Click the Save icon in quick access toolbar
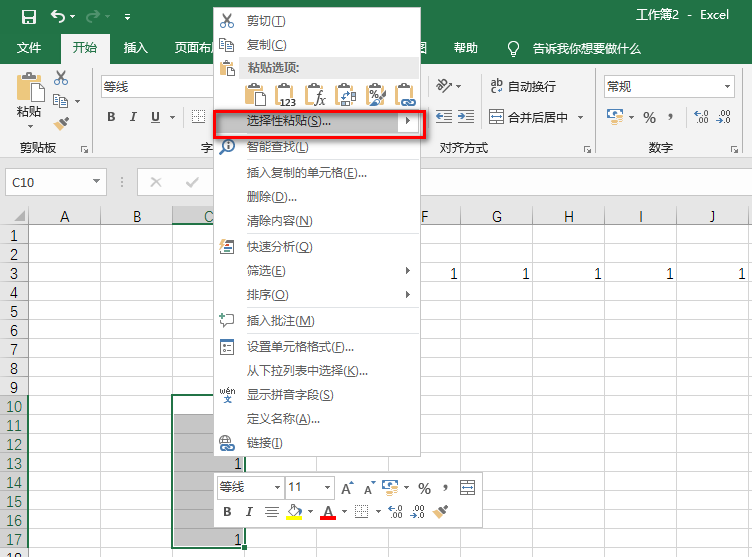Viewport: 752px width, 557px height. (29, 17)
